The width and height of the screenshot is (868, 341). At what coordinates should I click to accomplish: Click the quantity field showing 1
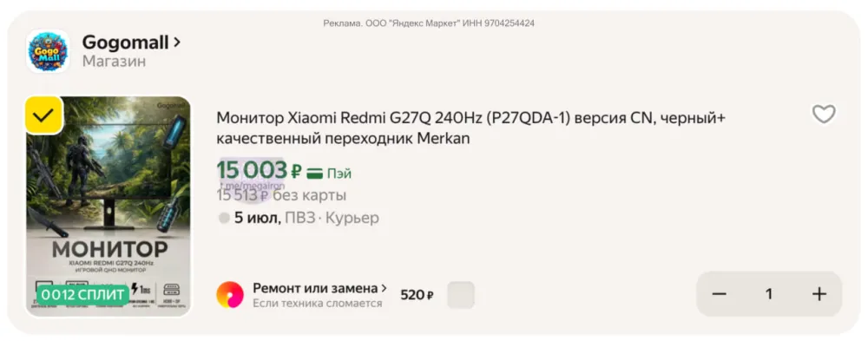point(769,294)
